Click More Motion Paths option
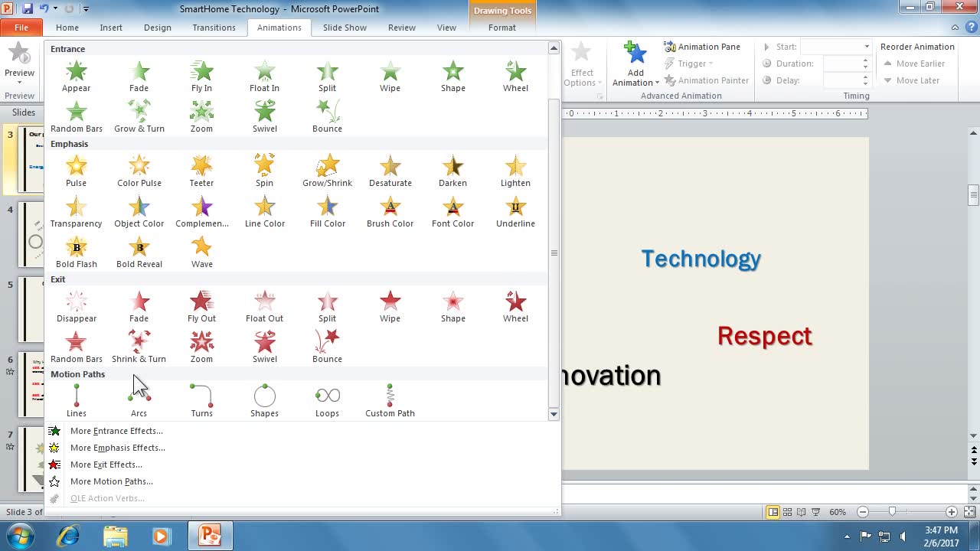The image size is (980, 551). [111, 481]
